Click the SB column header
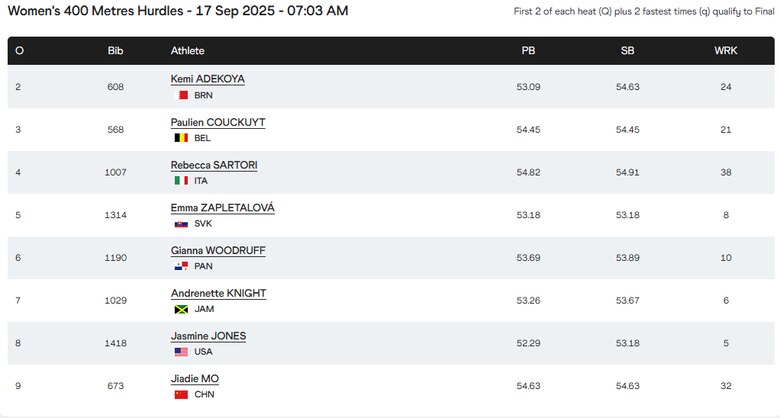Image resolution: width=780 pixels, height=418 pixels. point(627,50)
